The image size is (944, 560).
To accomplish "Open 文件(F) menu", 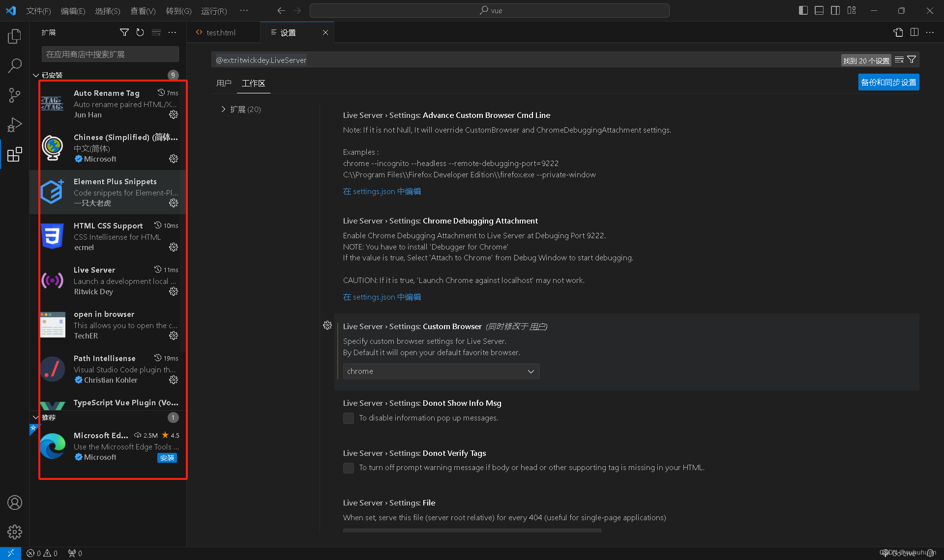I will [x=38, y=11].
